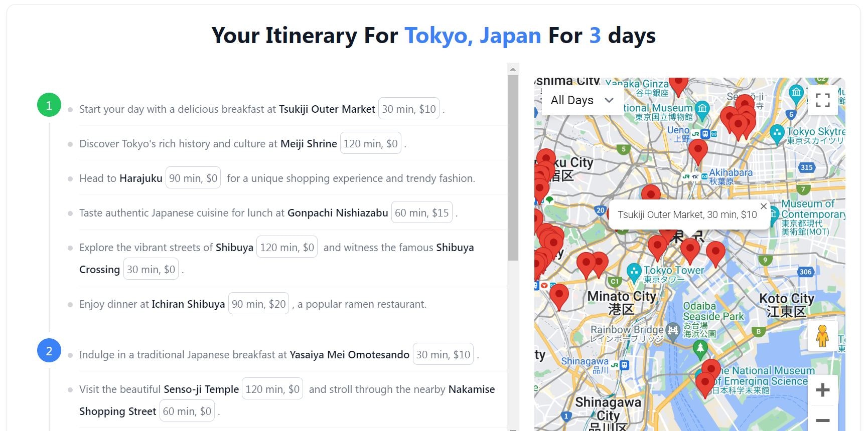Click the Nakamise Shopping Street place name

118,411
